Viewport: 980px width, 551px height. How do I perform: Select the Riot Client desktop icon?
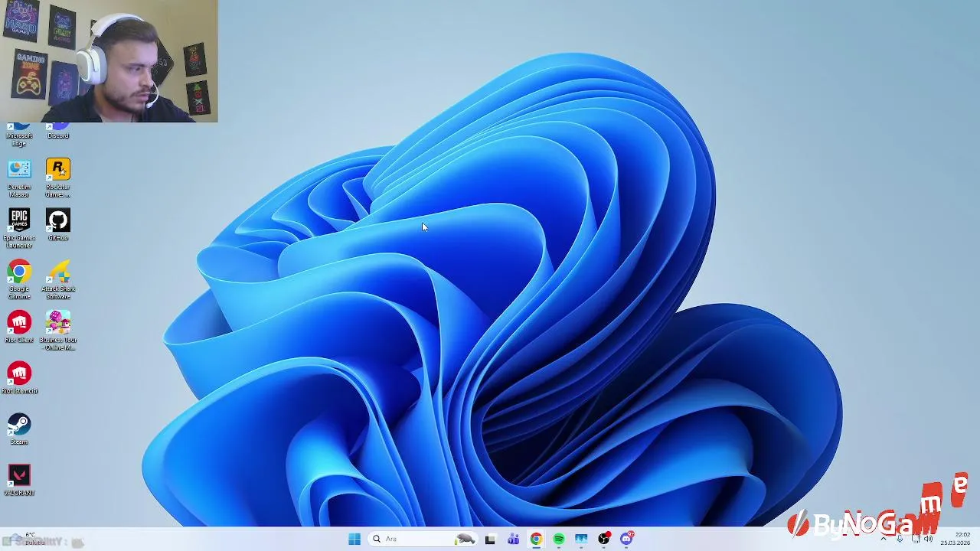pyautogui.click(x=19, y=328)
